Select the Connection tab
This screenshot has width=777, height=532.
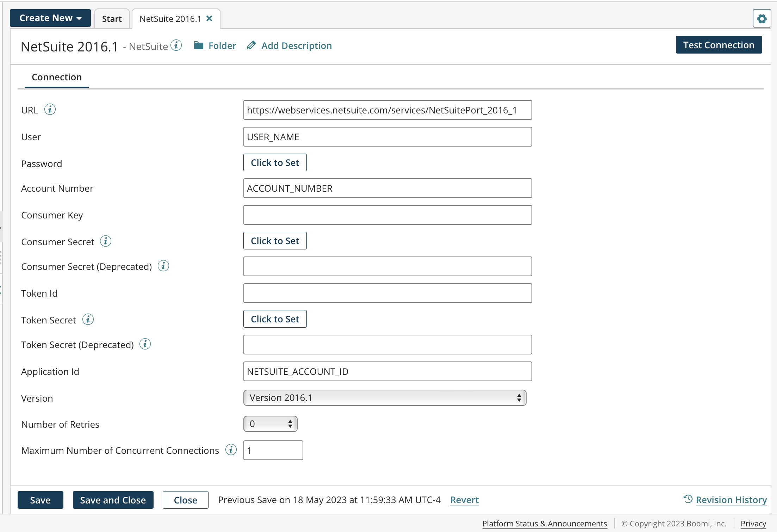(56, 77)
